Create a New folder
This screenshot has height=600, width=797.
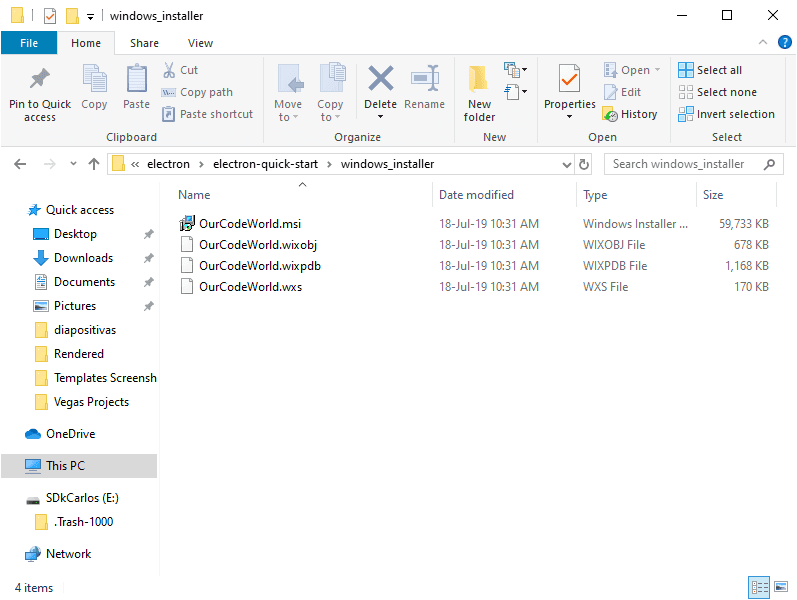[479, 93]
